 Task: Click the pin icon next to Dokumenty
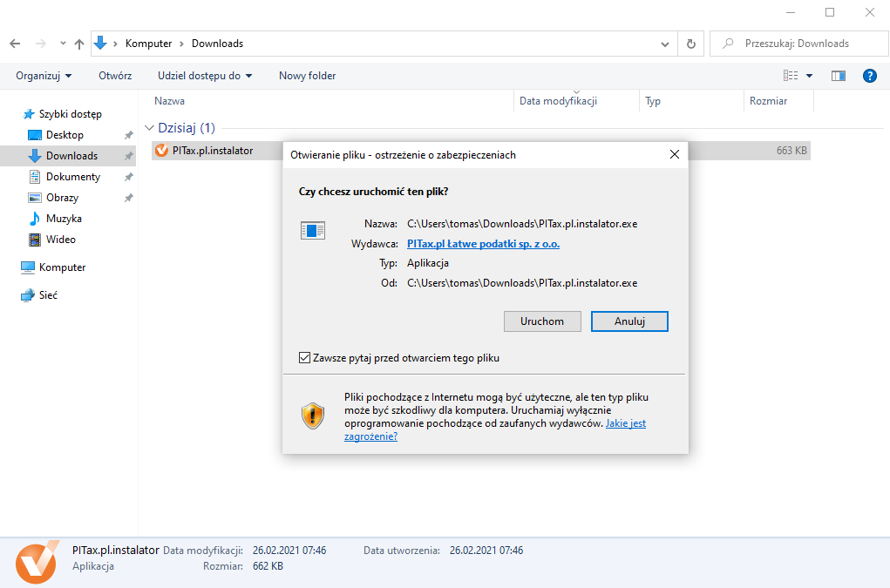pos(129,177)
